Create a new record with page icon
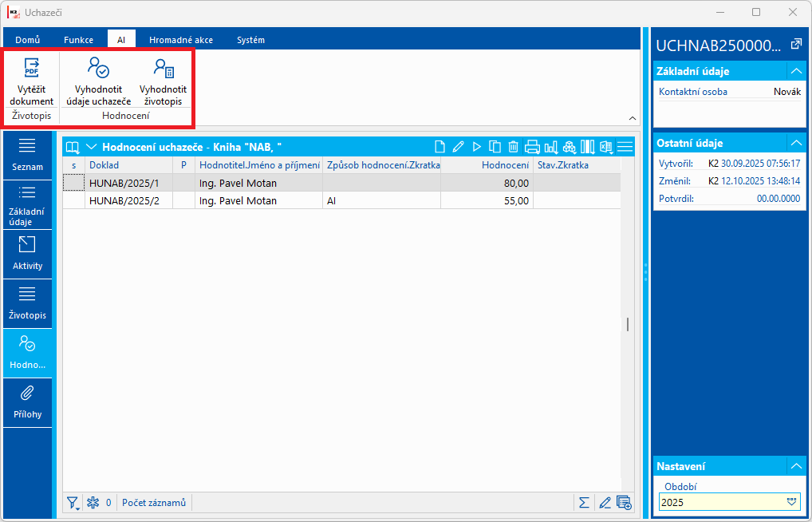Viewport: 812px width, 522px height. [x=440, y=147]
